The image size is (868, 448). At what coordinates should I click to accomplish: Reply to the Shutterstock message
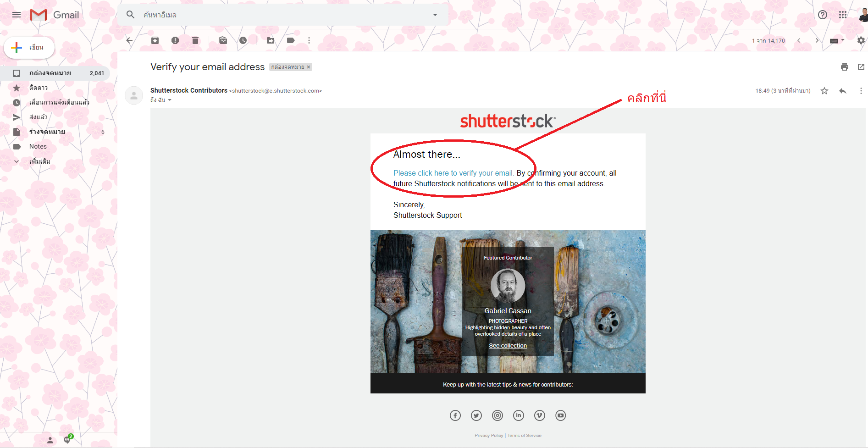(x=843, y=91)
